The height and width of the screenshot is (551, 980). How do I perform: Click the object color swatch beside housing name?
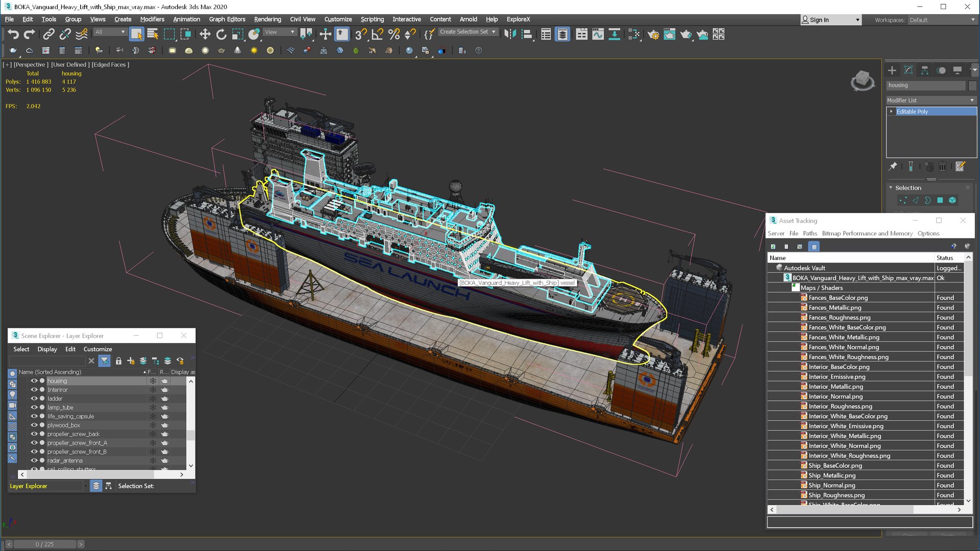(x=972, y=85)
